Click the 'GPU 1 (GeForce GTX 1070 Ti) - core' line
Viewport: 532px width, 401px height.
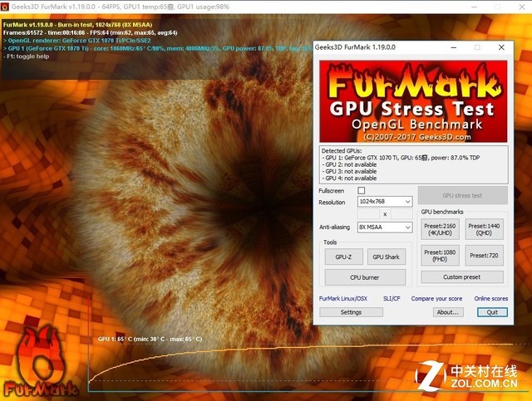click(x=158, y=48)
